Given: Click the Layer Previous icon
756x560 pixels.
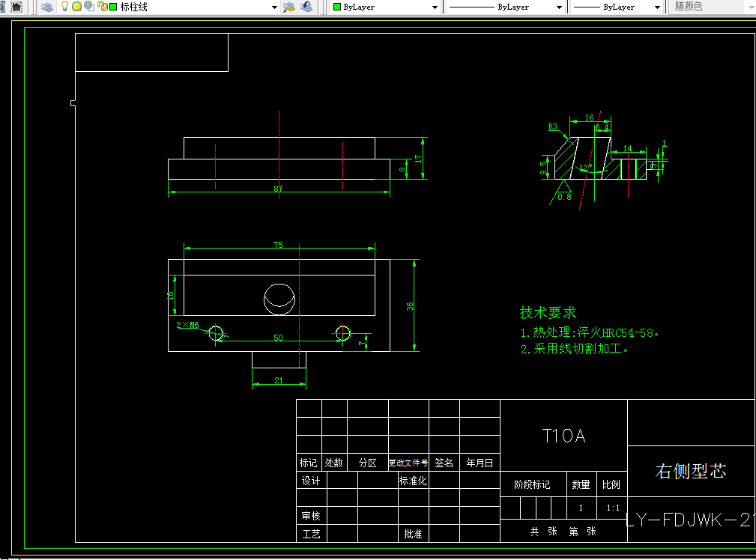Looking at the screenshot, I should (x=306, y=7).
